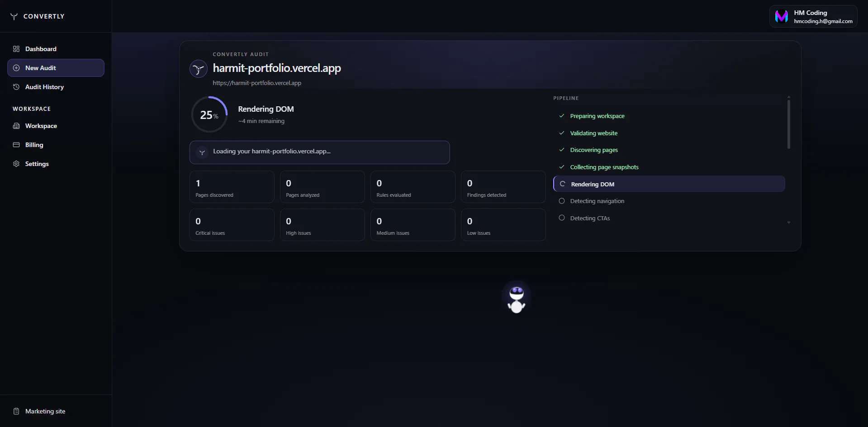Click the Findings detected stat card
This screenshot has width=868, height=427.
point(503,187)
